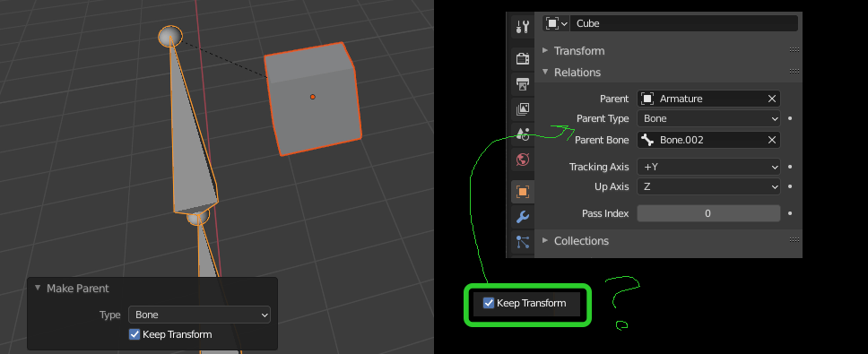Click the upper bone's tip sphere
Viewport: 868px width, 354px height.
(170, 37)
